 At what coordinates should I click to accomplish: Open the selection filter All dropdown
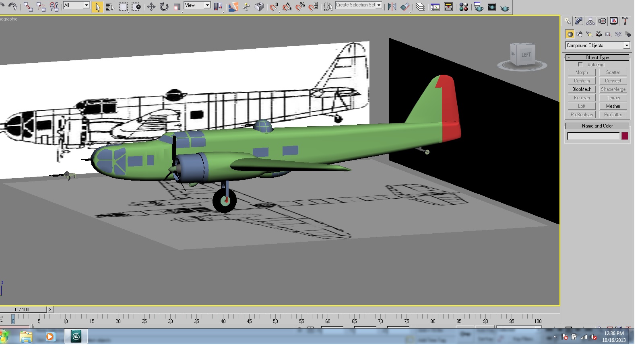[x=76, y=5]
